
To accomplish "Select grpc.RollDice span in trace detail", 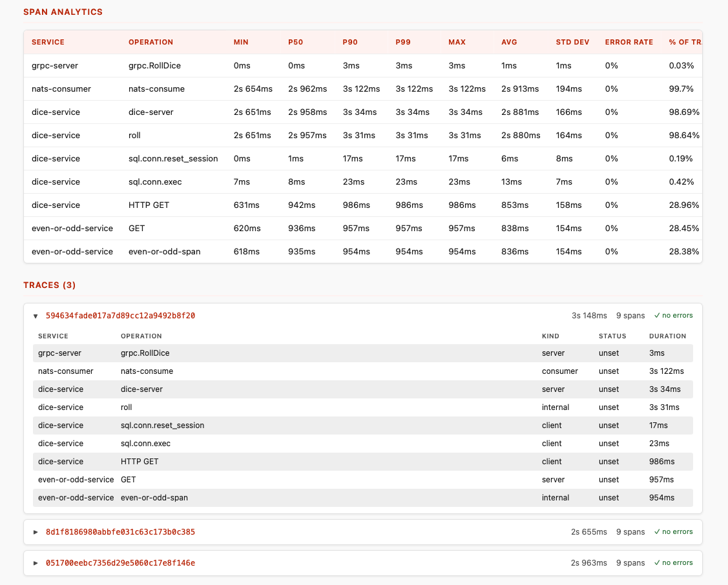I will tap(362, 353).
